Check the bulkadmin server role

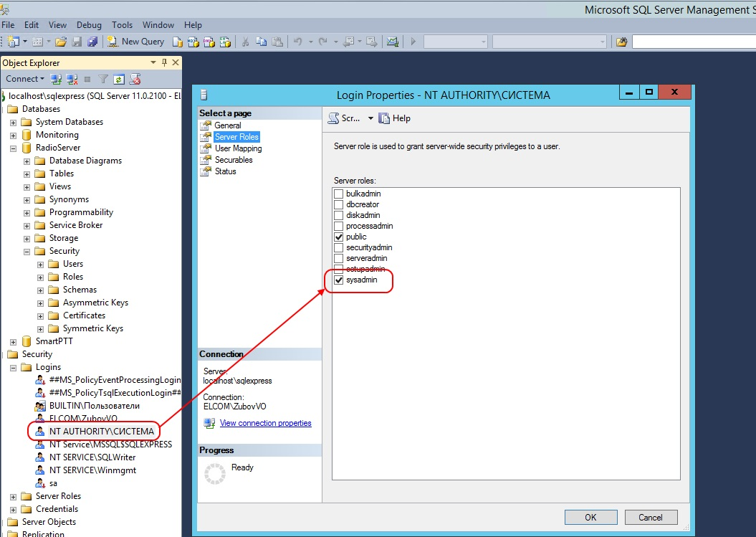(x=338, y=194)
